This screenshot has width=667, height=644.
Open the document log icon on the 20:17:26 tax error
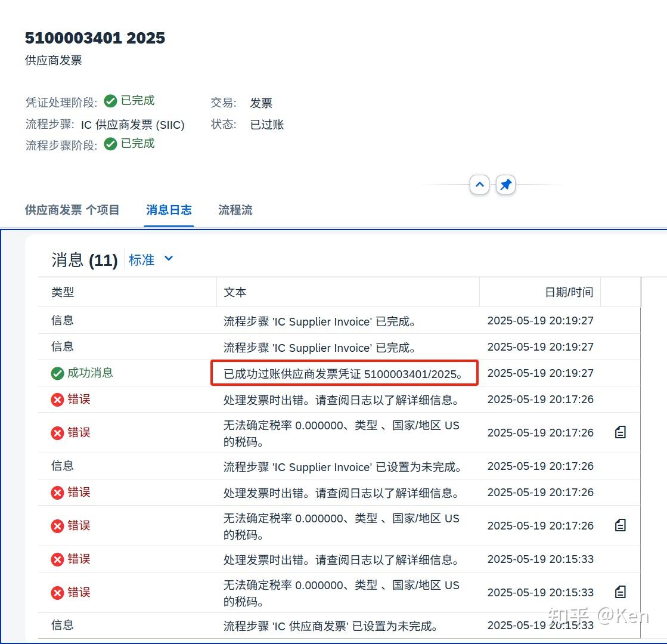[620, 525]
